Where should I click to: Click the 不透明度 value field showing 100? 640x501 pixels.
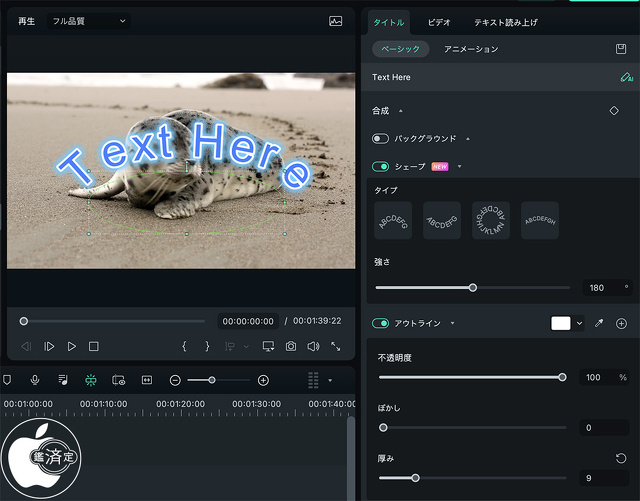tap(604, 377)
